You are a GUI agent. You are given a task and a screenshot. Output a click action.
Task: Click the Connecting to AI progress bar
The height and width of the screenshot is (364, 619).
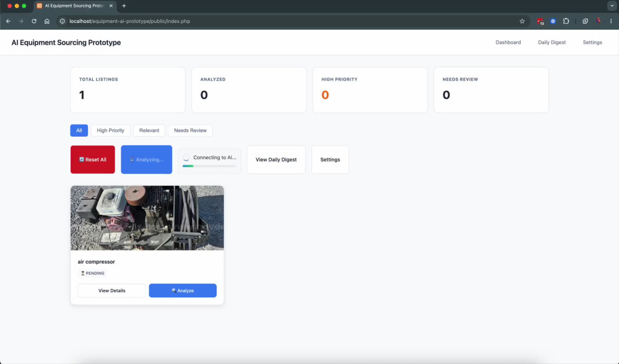[x=209, y=166]
